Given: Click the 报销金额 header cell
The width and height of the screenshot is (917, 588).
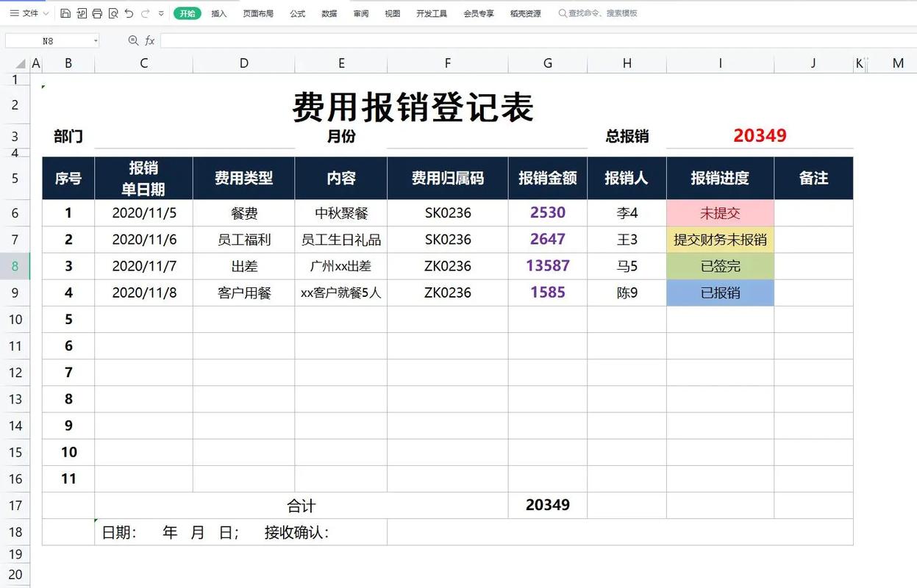Looking at the screenshot, I should 548,178.
